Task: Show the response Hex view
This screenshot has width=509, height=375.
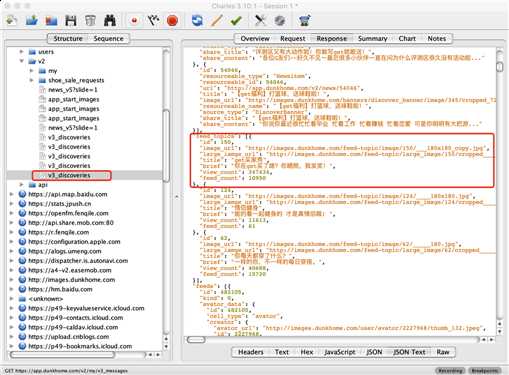Action: (x=307, y=352)
